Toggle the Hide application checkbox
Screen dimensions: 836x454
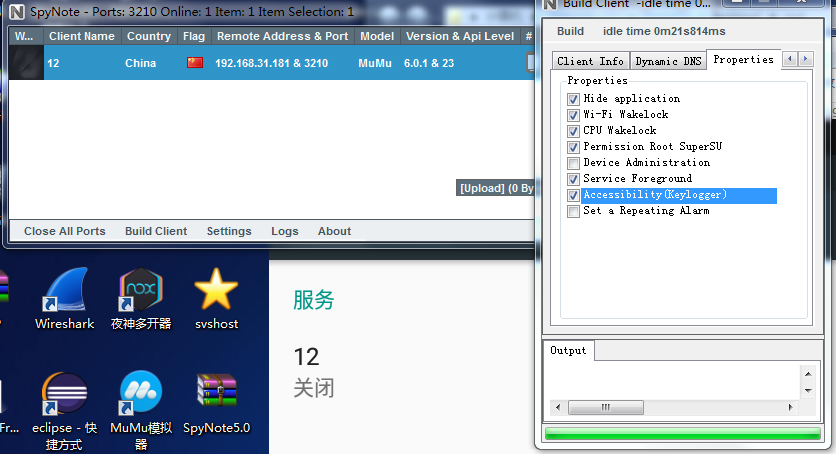(x=573, y=99)
